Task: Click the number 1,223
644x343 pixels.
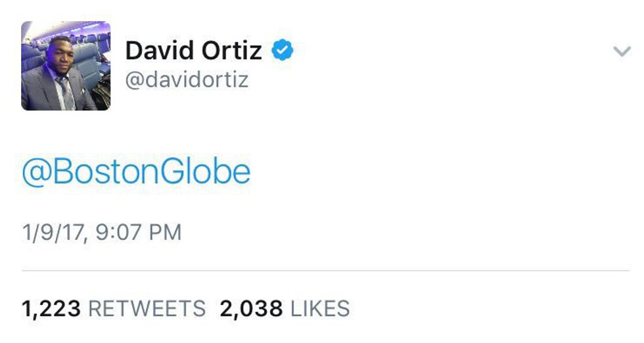Action: (x=51, y=308)
